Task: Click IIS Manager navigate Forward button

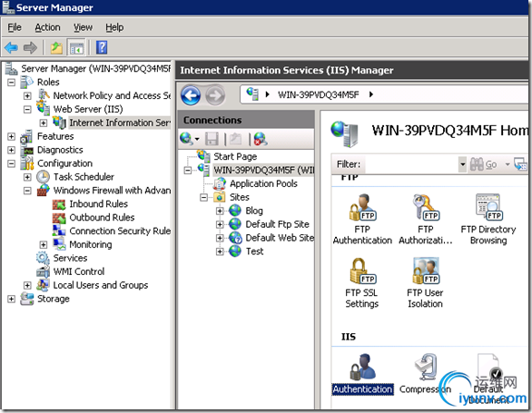Action: point(215,95)
